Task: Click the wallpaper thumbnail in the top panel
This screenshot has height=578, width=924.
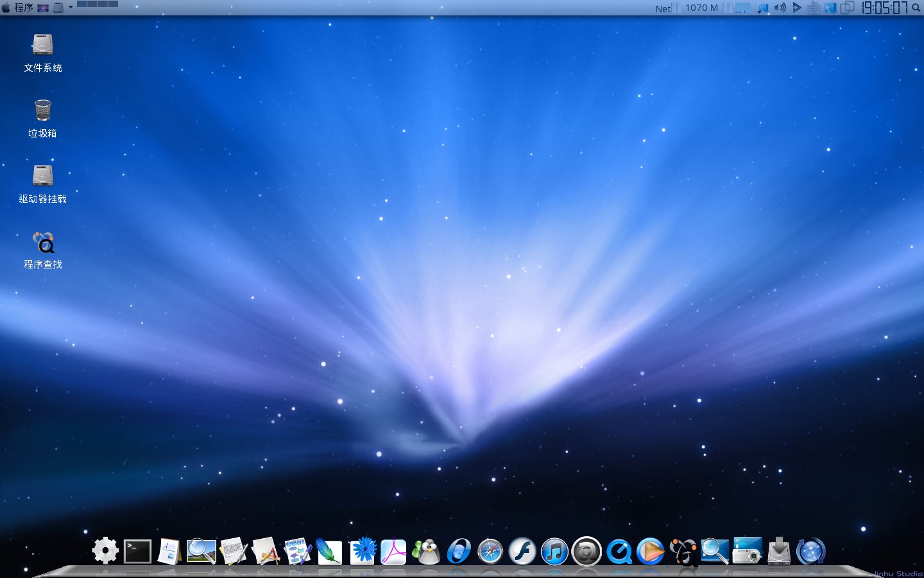Action: pyautogui.click(x=43, y=8)
